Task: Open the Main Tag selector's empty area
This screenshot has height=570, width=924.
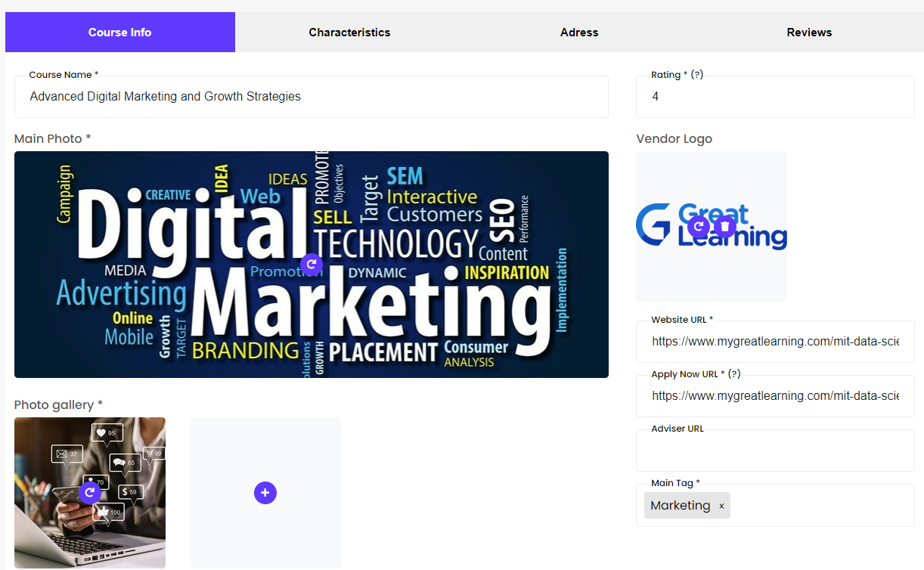Action: [x=820, y=506]
